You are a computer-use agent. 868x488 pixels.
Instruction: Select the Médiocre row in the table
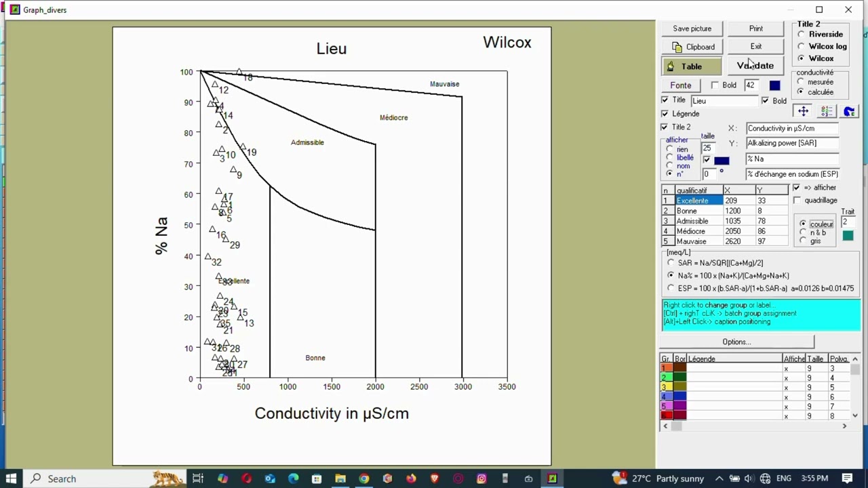tap(725, 231)
